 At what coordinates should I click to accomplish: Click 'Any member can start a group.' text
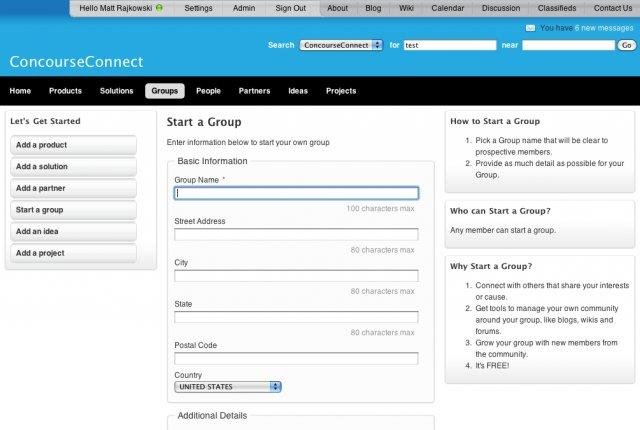pos(503,230)
